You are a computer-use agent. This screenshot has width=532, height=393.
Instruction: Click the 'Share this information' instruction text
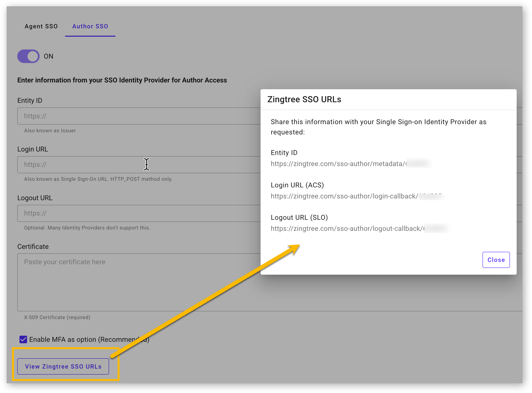point(379,127)
